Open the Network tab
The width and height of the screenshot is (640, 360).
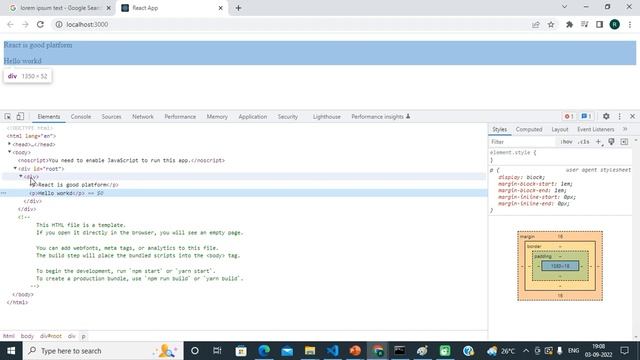[143, 117]
